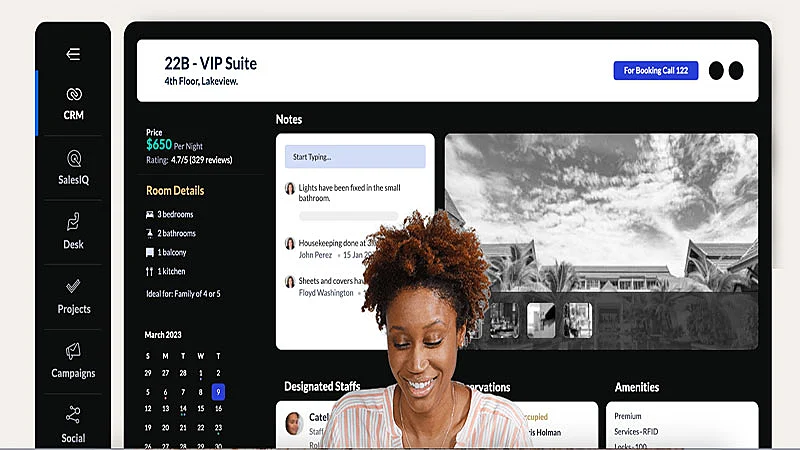This screenshot has height=450, width=800.
Task: Select highlighted date 9 in the calendar
Action: coord(218,392)
